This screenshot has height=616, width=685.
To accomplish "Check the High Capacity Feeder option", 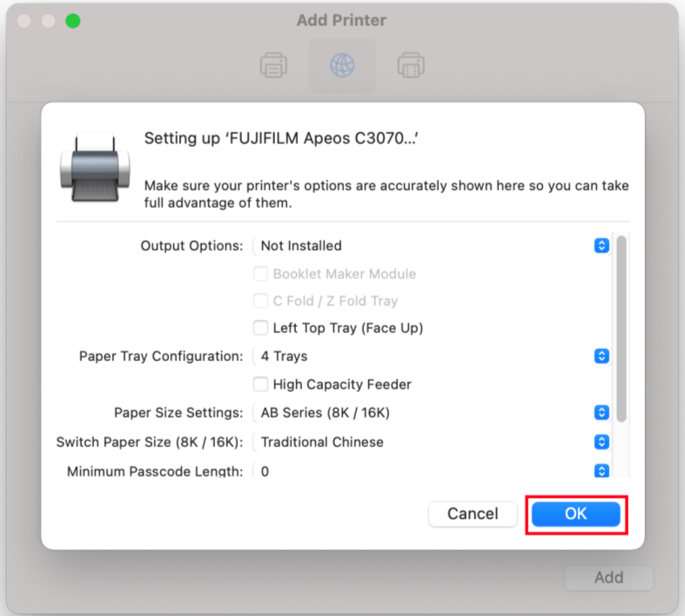I will pos(260,385).
